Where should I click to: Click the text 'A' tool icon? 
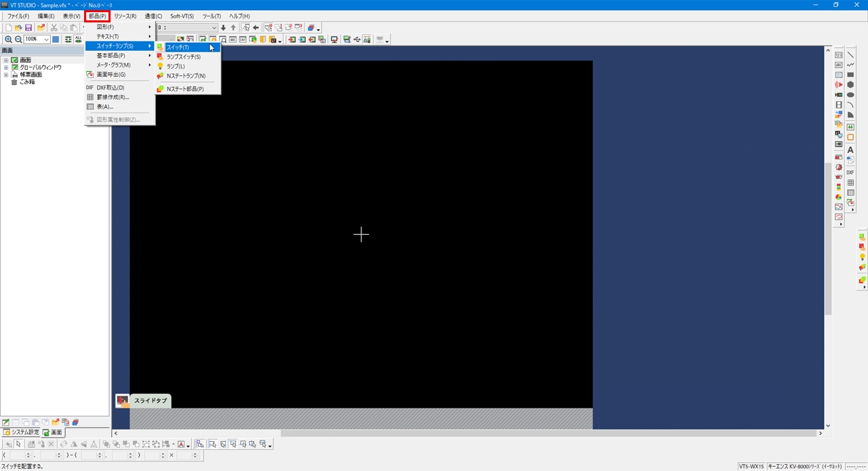click(x=850, y=150)
